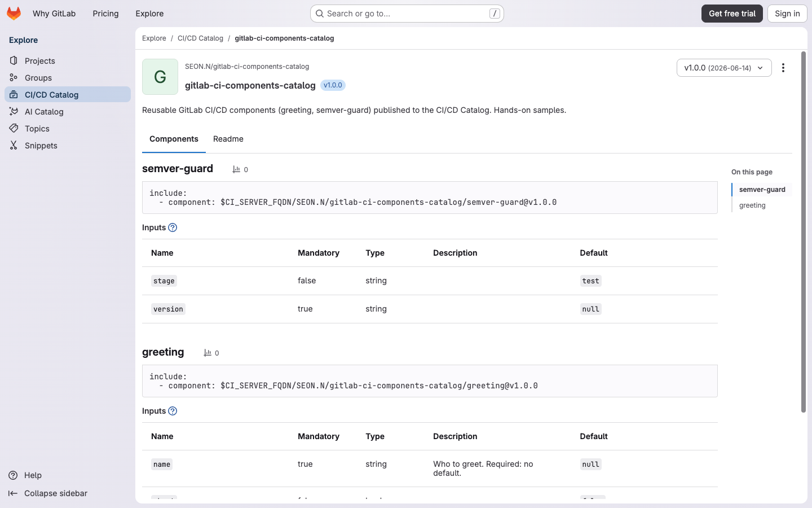Click the project avatar letter G
812x508 pixels.
point(160,77)
